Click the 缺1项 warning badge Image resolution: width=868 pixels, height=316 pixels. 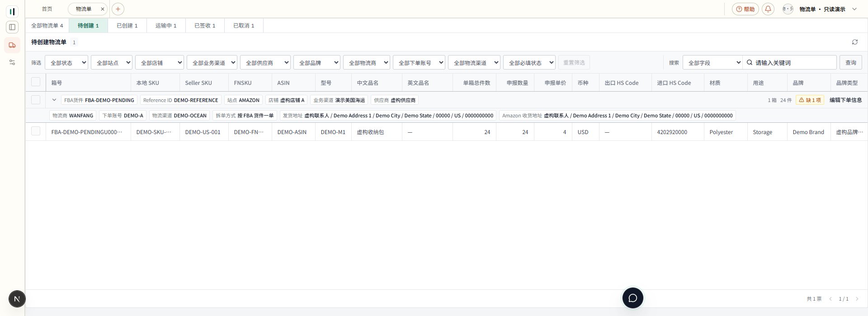tap(810, 100)
